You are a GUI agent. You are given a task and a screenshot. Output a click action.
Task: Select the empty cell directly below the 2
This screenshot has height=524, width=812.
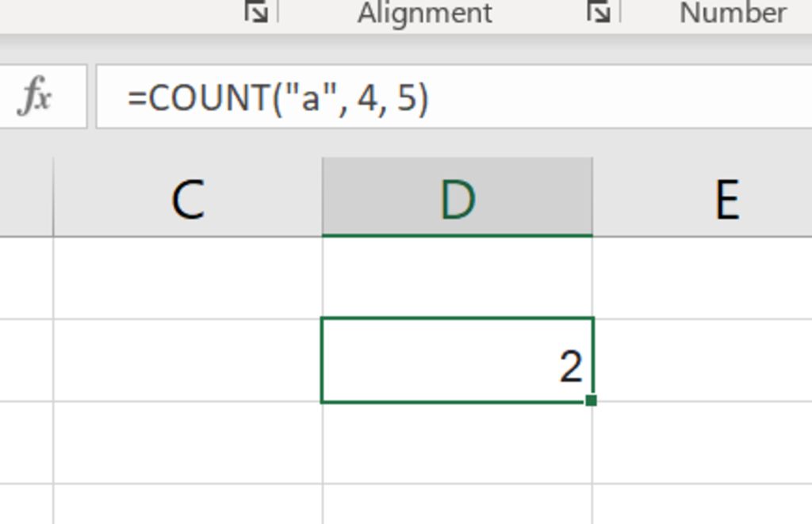click(x=458, y=442)
